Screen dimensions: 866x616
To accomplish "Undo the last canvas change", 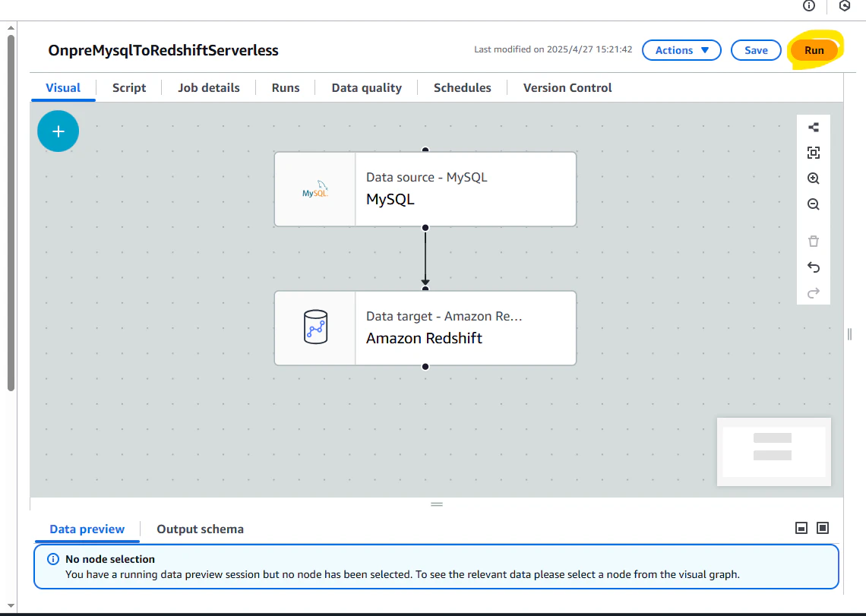I will coord(814,267).
